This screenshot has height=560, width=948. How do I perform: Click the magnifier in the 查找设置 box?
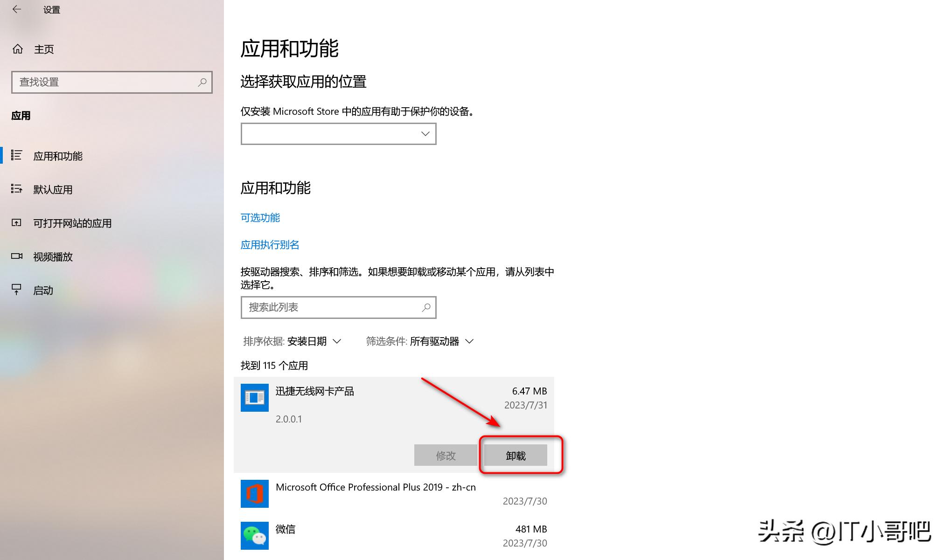[202, 82]
